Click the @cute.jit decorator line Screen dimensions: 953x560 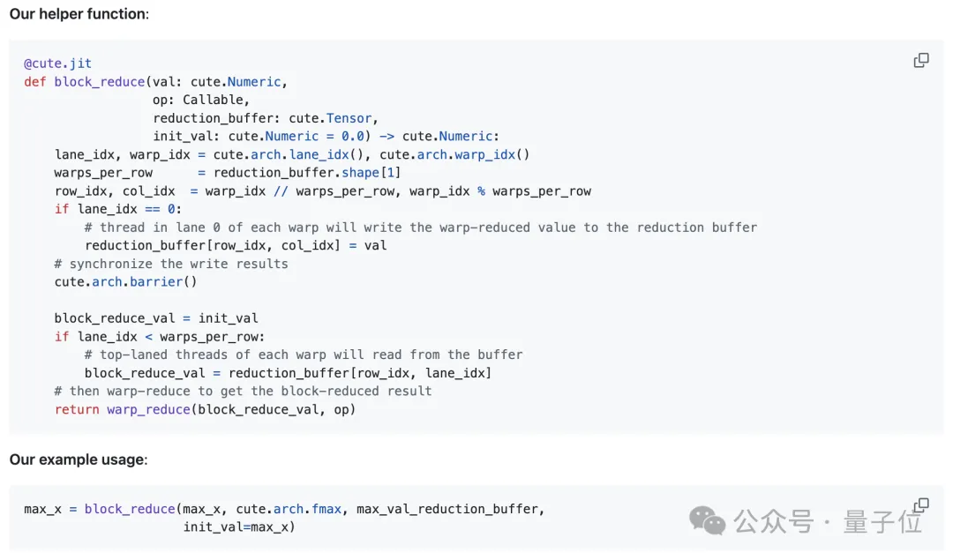pos(57,63)
